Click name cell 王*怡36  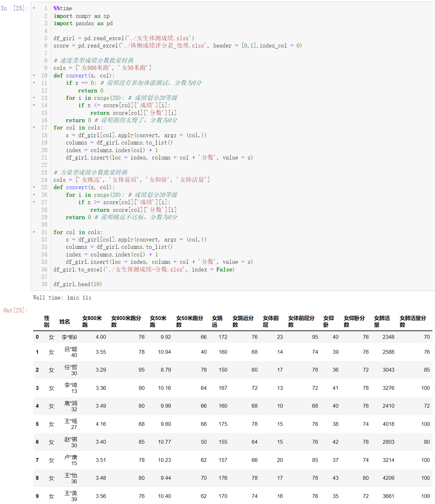[x=71, y=478]
